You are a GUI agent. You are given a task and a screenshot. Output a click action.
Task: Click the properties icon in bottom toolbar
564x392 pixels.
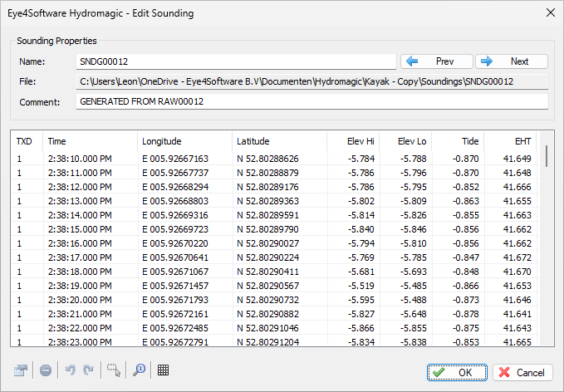click(22, 370)
